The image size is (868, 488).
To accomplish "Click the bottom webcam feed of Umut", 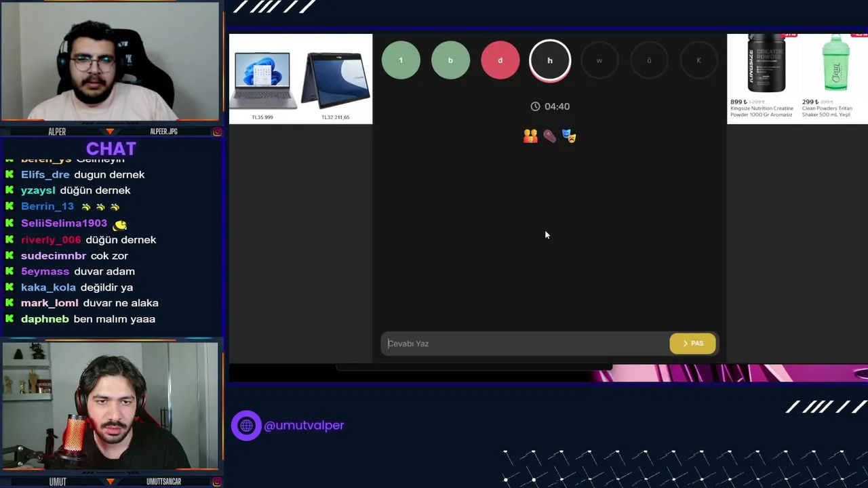I will [x=110, y=407].
